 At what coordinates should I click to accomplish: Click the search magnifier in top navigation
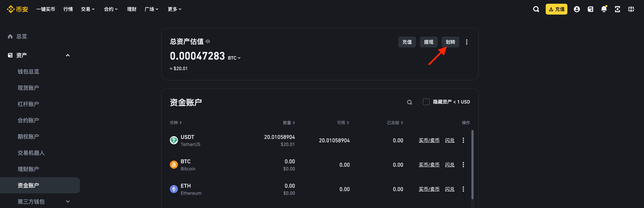pyautogui.click(x=536, y=9)
